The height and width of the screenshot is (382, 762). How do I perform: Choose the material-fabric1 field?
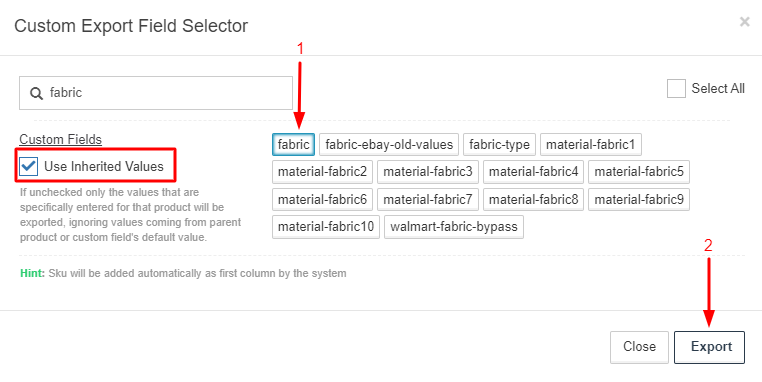[590, 144]
